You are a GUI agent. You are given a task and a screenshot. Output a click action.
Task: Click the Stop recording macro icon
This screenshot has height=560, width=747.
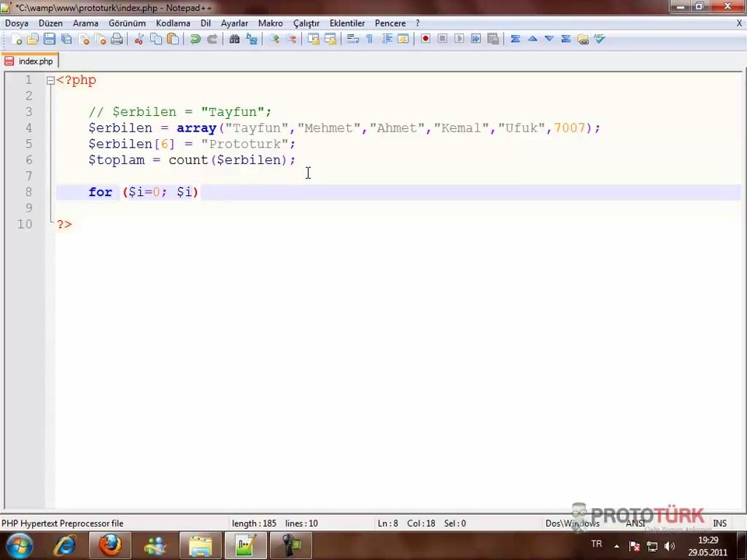442,39
